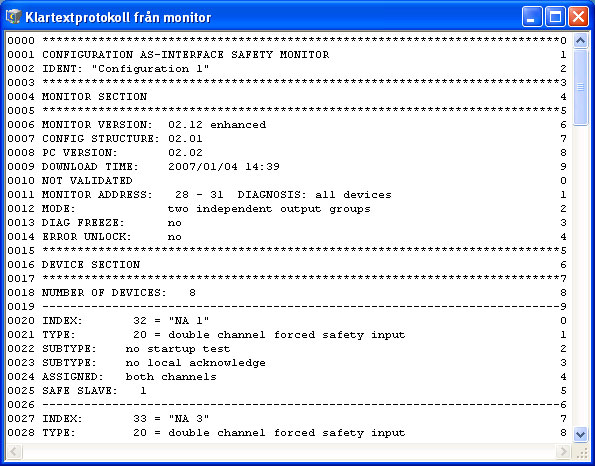595x466 pixels.
Task: Click the vertical scrollbar down arrow
Action: 580,434
